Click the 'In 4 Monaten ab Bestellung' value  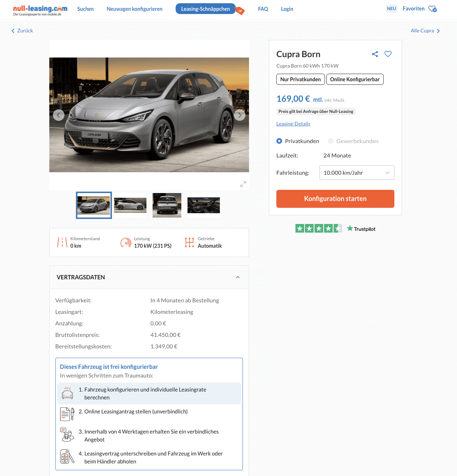185,301
